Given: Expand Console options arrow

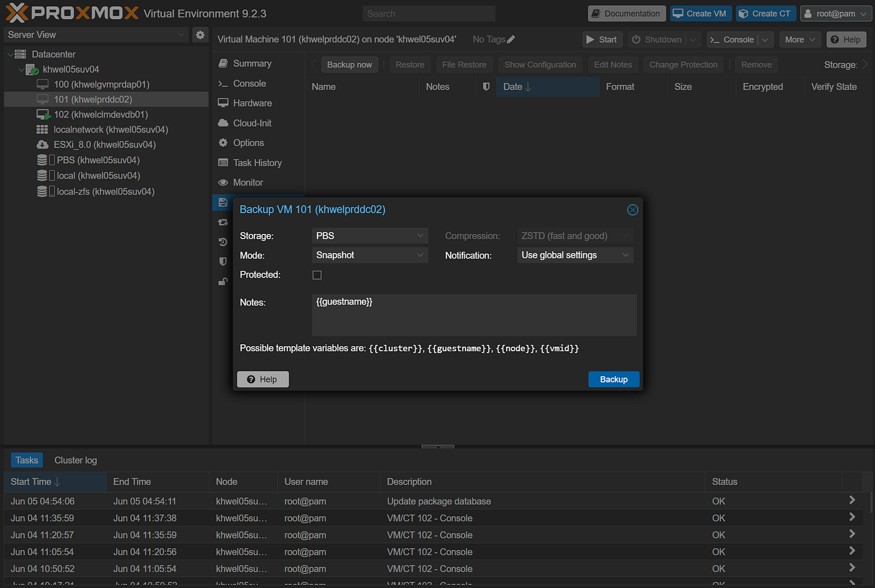Looking at the screenshot, I should [x=766, y=39].
